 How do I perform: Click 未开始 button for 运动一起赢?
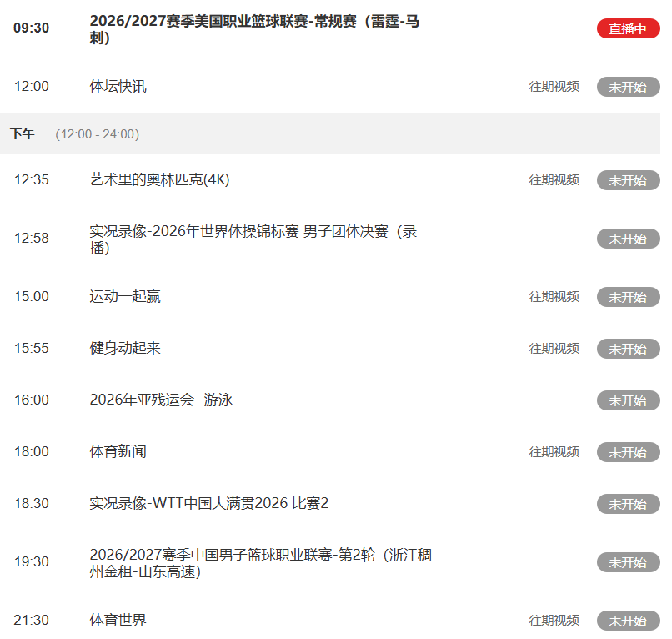point(629,297)
